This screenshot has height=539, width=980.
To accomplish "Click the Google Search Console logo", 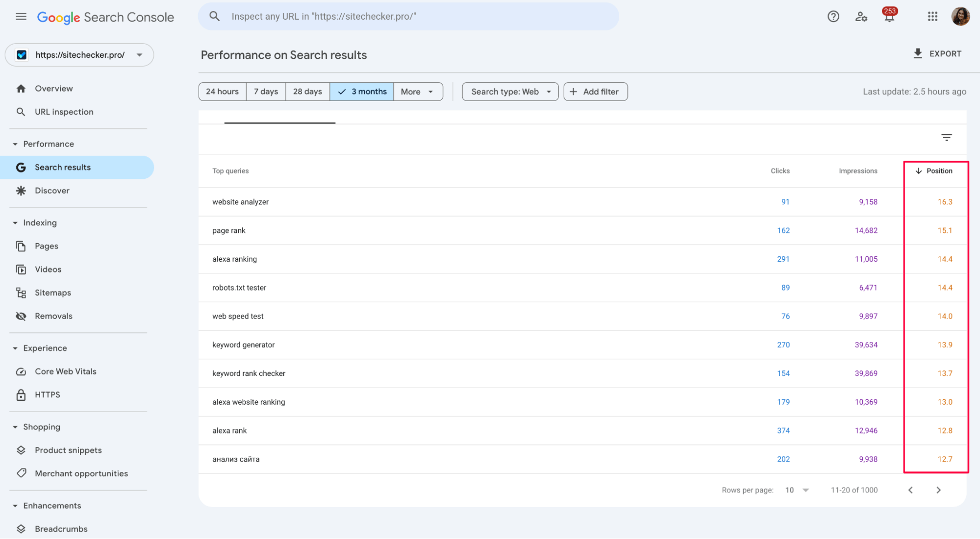I will pos(105,17).
